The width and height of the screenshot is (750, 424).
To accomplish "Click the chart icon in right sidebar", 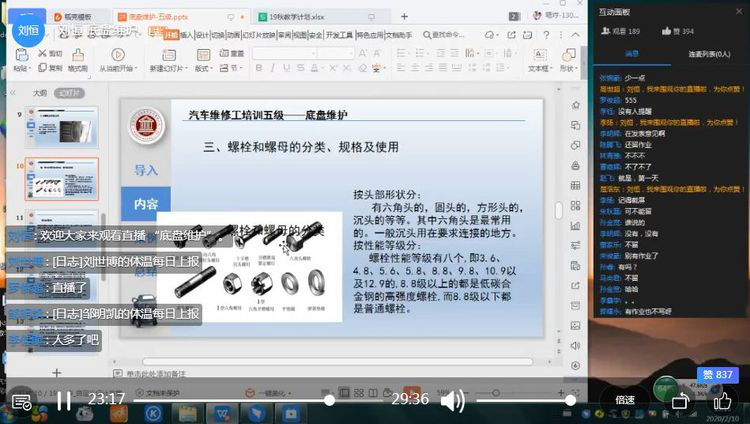I will [x=575, y=225].
